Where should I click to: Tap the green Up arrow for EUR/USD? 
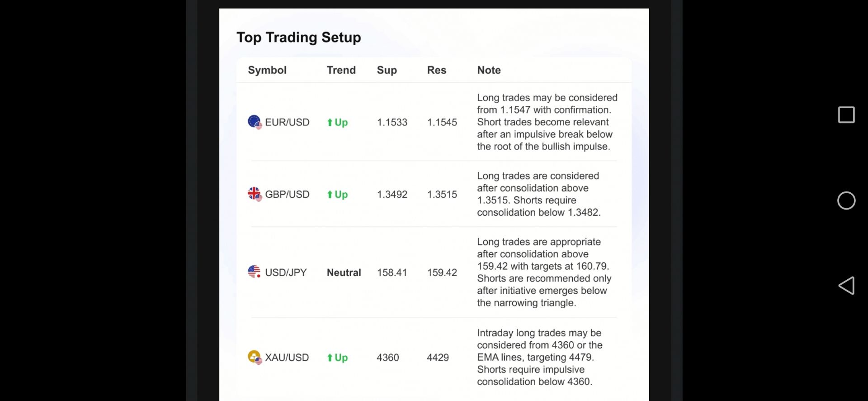[330, 122]
